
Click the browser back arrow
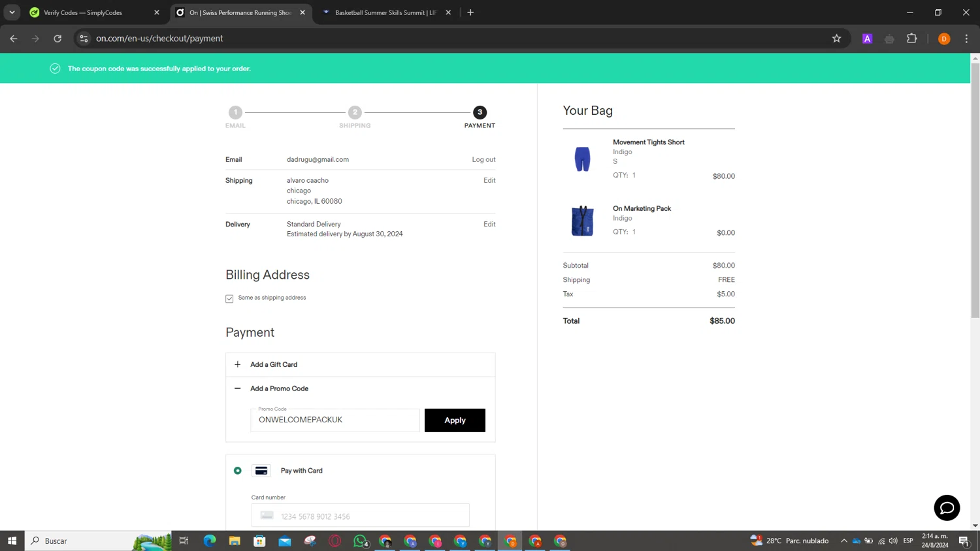14,39
